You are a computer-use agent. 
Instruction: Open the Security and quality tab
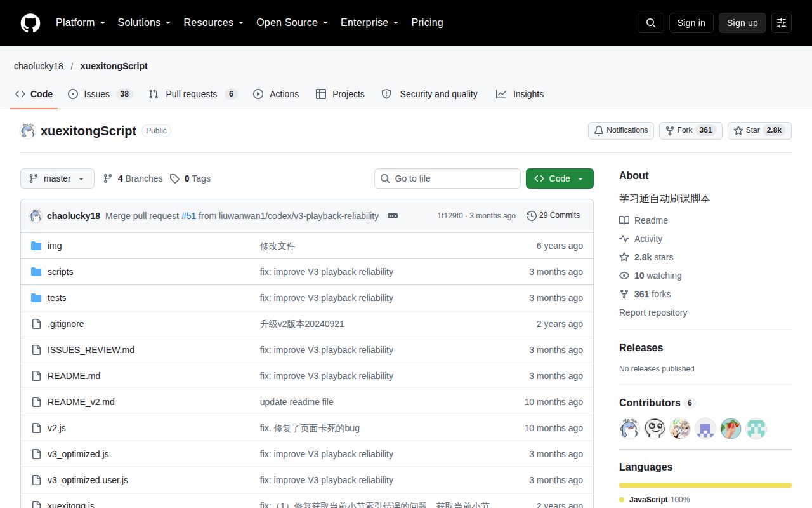[x=429, y=94]
